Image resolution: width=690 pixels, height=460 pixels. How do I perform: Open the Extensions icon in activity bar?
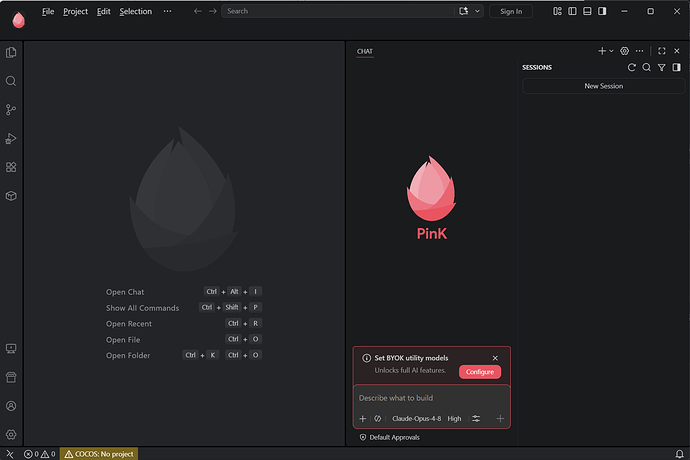(11, 167)
